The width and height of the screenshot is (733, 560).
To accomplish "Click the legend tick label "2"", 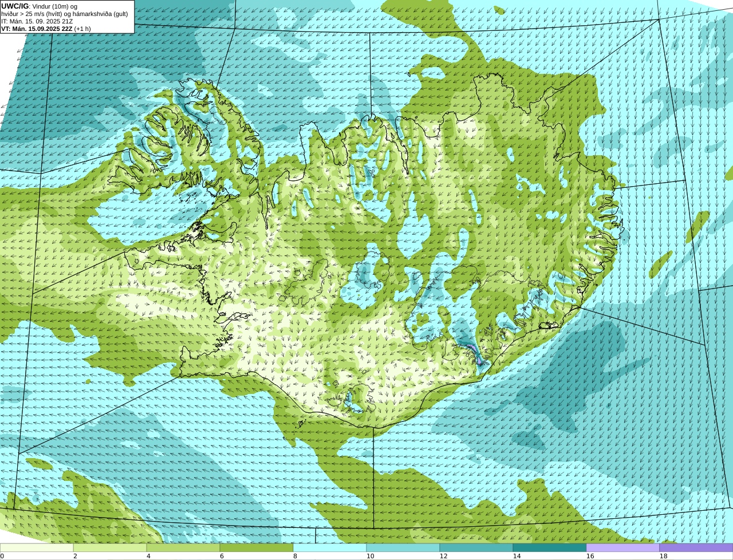I will coord(75,556).
